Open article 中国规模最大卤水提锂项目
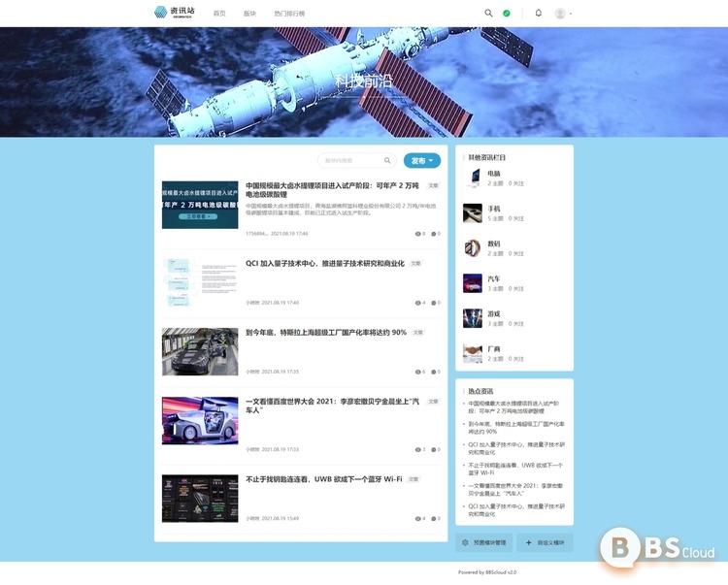 tap(332, 190)
